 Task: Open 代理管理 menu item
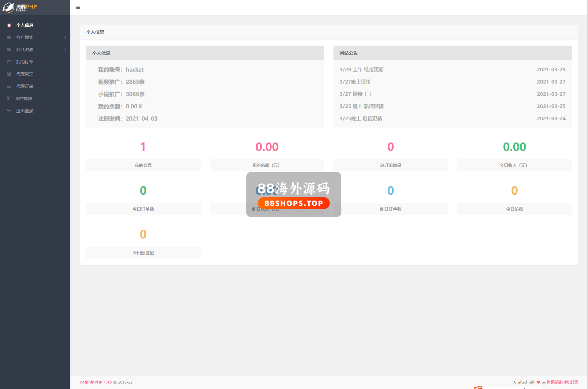click(x=25, y=74)
